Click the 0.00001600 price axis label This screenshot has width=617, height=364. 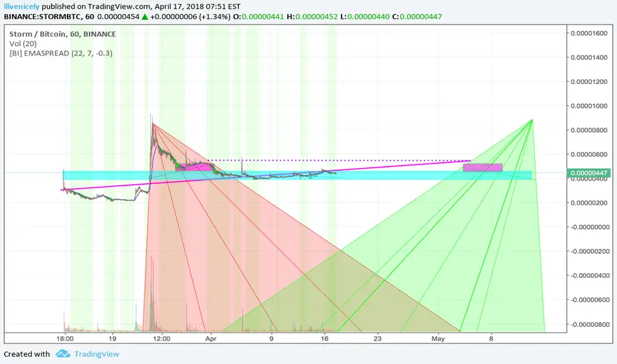click(x=589, y=34)
